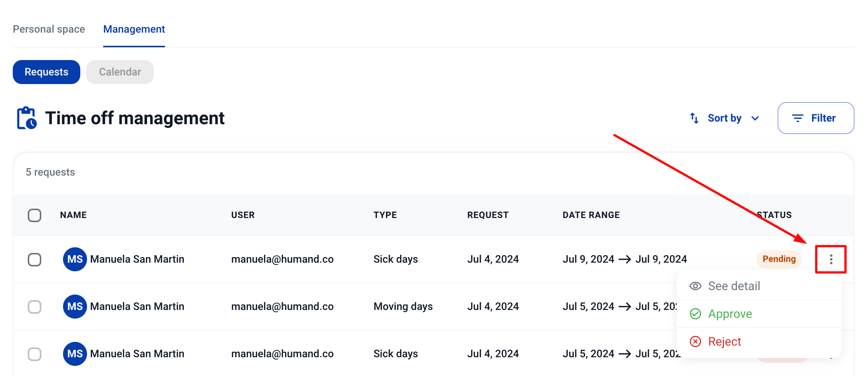Toggle the select-all checkbox in header
The height and width of the screenshot is (376, 868).
coord(35,215)
